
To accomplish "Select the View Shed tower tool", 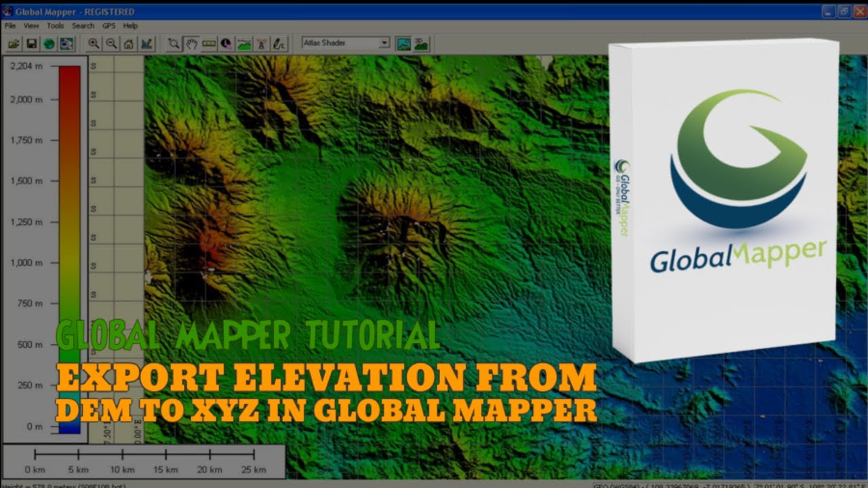I will pyautogui.click(x=262, y=43).
